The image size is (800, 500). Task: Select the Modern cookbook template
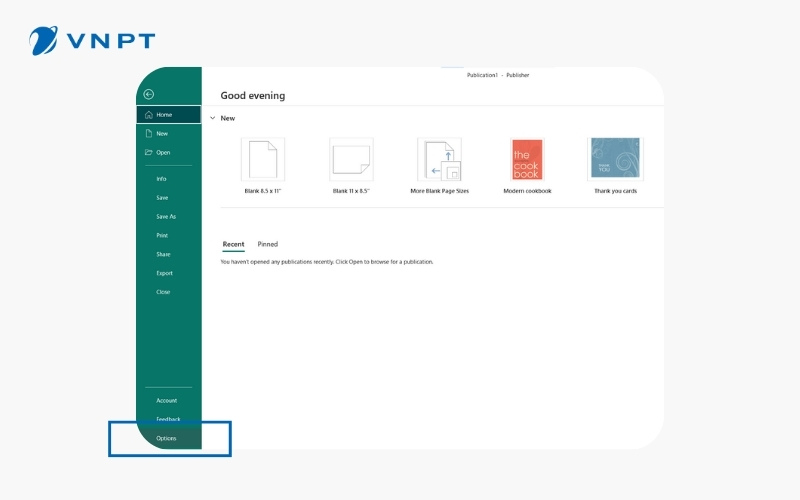[527, 160]
